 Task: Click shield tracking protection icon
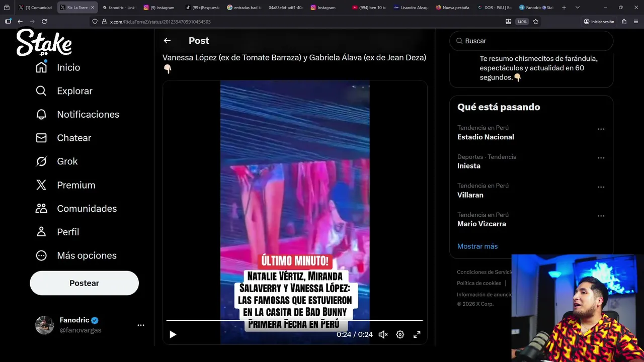[x=95, y=22]
